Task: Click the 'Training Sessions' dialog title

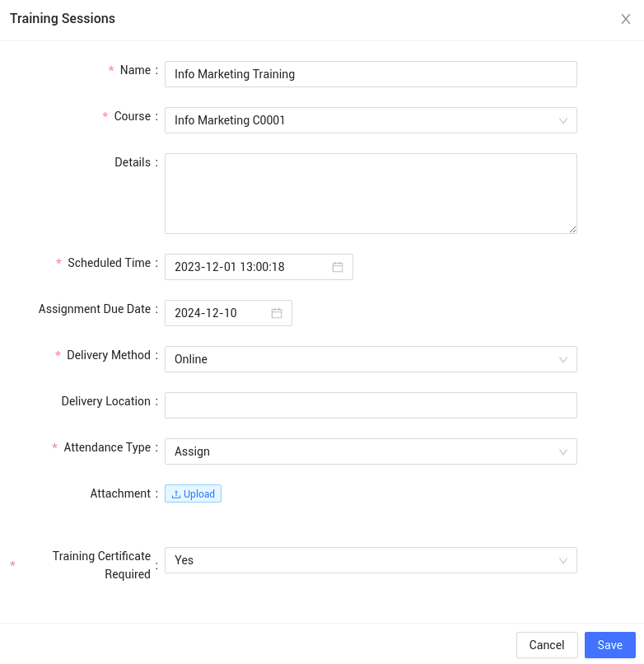Action: pyautogui.click(x=63, y=19)
